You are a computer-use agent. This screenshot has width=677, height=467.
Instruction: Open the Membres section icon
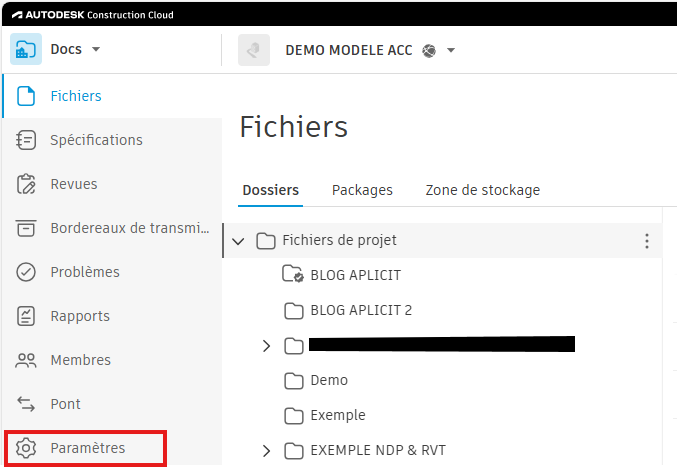pyautogui.click(x=27, y=360)
